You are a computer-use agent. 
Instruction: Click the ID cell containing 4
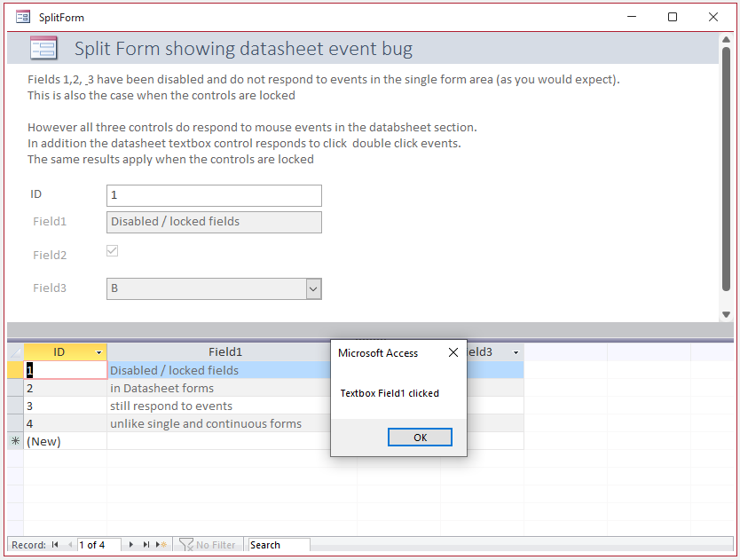(65, 423)
